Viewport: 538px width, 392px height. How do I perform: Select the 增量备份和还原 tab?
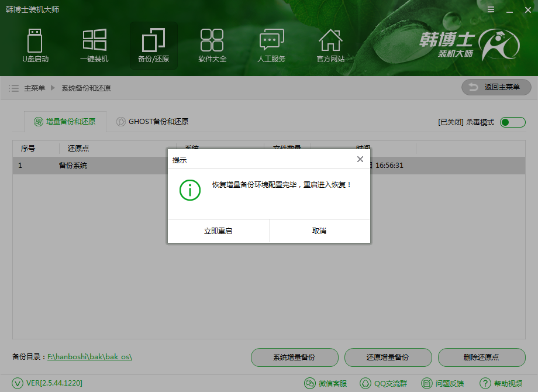pyautogui.click(x=66, y=122)
